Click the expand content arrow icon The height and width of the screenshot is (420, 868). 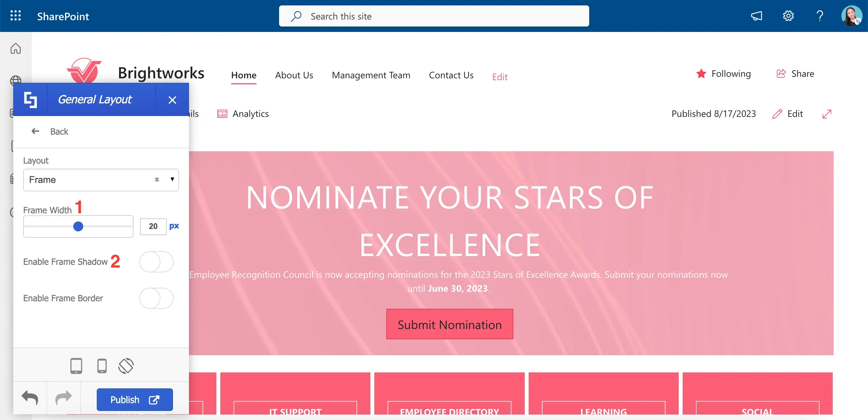(827, 114)
